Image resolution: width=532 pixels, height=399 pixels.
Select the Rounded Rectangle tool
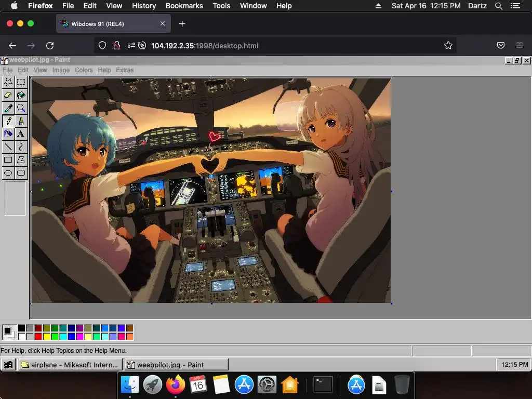click(21, 173)
